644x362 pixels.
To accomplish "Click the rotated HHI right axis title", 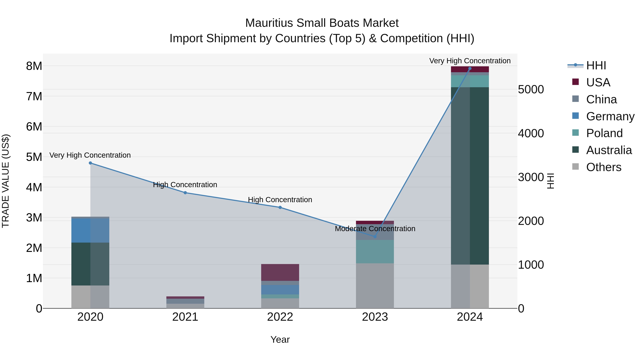I will click(x=550, y=181).
